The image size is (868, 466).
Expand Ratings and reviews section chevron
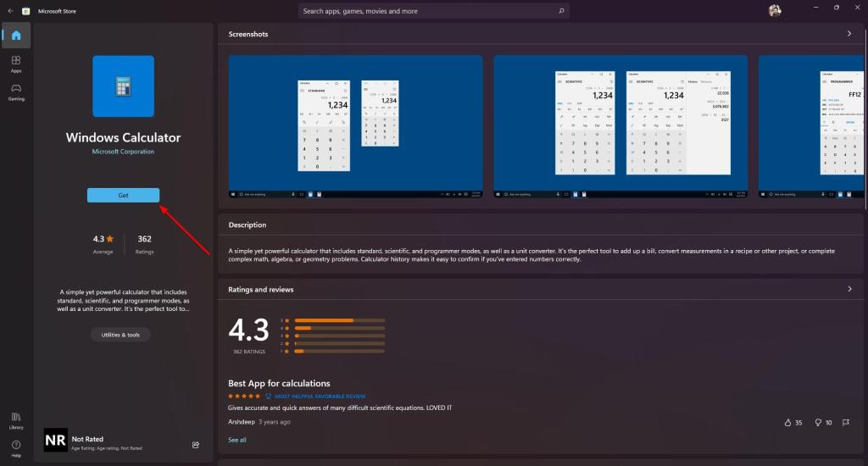point(849,289)
